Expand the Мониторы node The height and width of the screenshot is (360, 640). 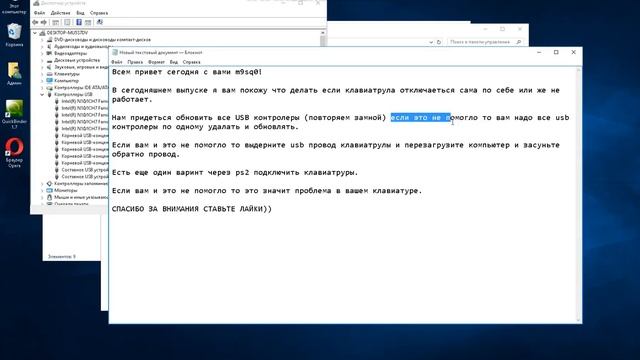42,191
